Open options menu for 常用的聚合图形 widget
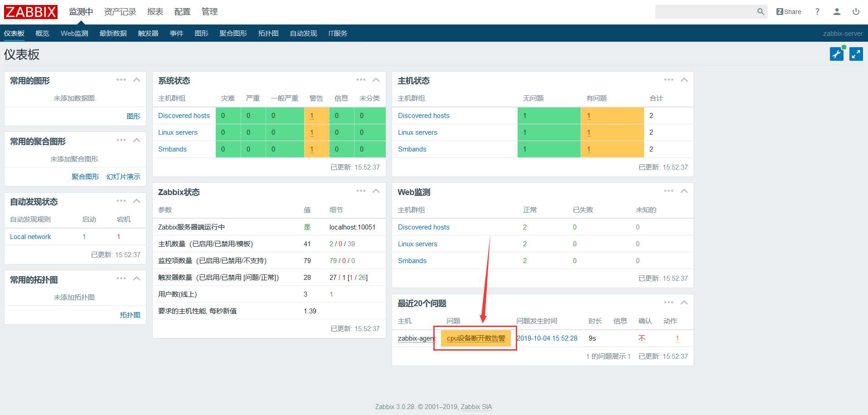868x415 pixels. pos(121,140)
